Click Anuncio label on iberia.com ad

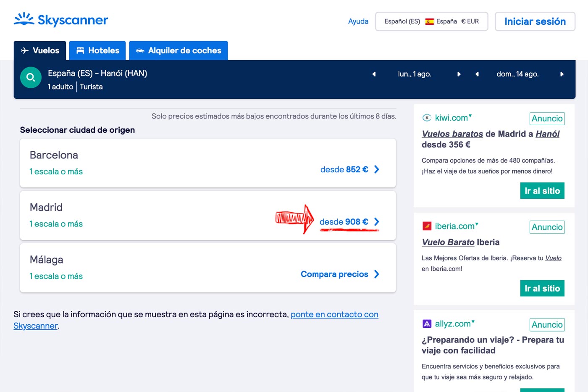tap(547, 227)
